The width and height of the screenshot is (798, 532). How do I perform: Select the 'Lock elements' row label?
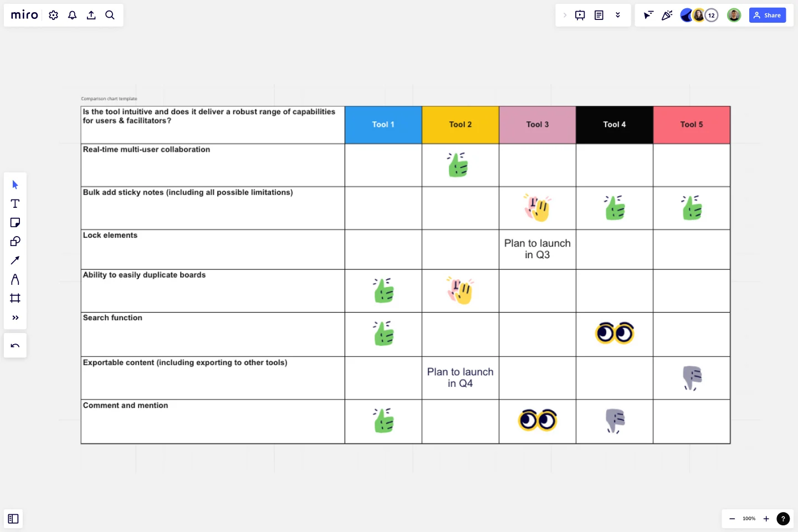[x=110, y=235]
